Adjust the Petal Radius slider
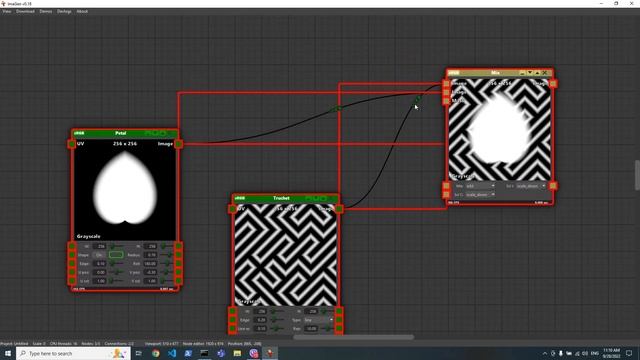Screen dimensions: 640x360 click(x=166, y=255)
